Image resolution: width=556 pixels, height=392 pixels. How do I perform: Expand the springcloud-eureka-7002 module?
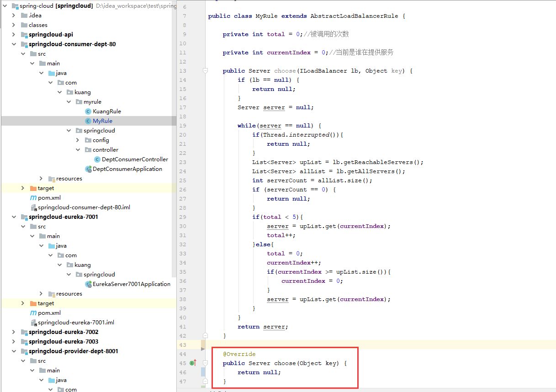coord(14,332)
